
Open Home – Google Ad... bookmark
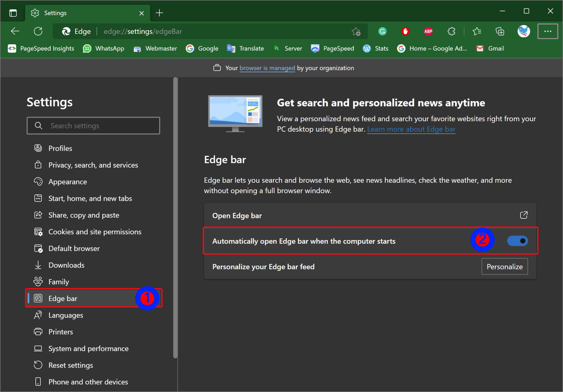(x=432, y=48)
